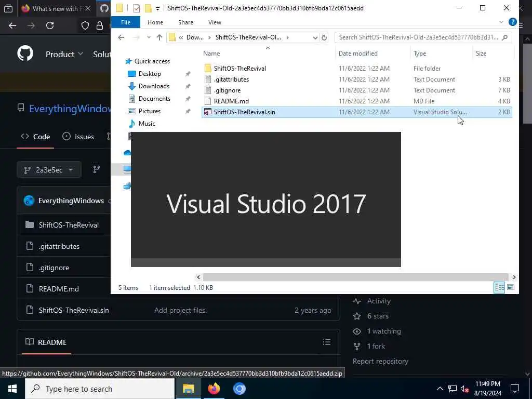The width and height of the screenshot is (532, 399).
Task: Click Firefox tracking protection shield icon
Action: (85, 25)
